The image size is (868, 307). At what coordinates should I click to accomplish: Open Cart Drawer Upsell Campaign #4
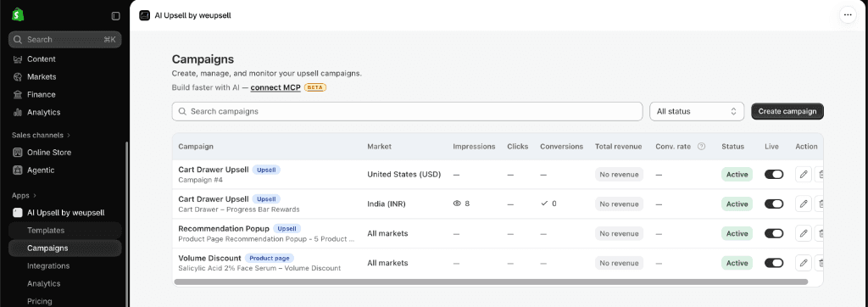coord(213,170)
